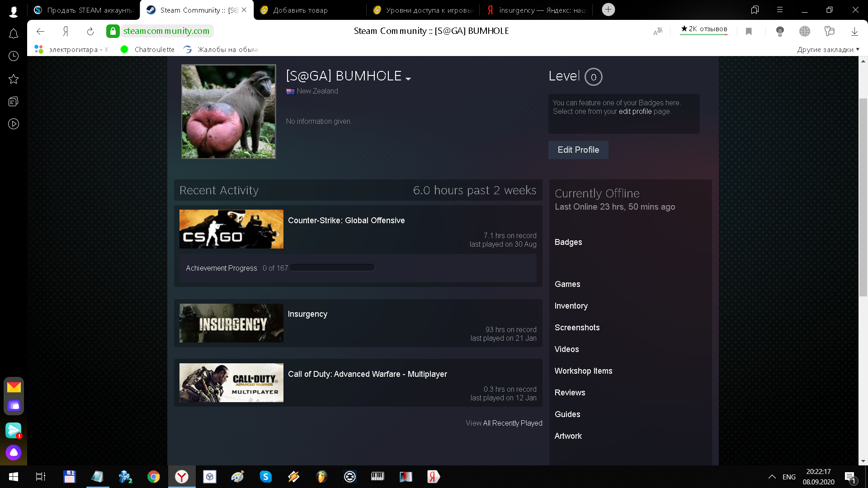Open tab bookmarks manager icon in title bar

pyautogui.click(x=755, y=9)
